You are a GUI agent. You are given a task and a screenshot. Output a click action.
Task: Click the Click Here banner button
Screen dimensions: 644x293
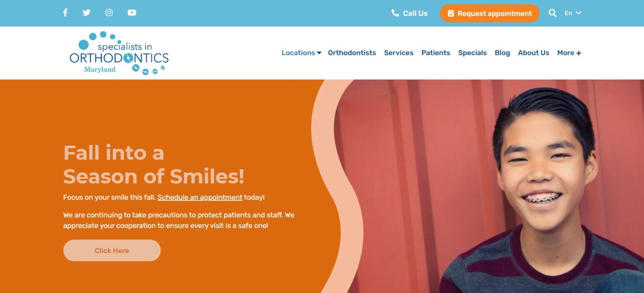point(112,250)
